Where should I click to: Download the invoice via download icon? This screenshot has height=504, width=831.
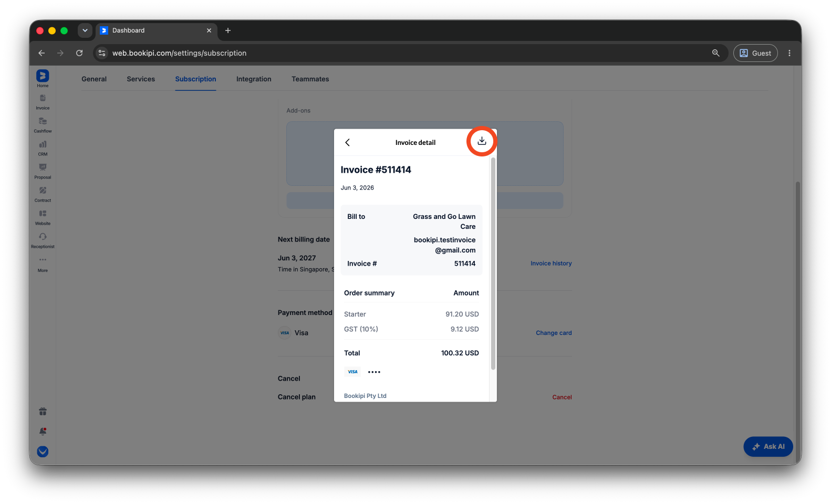tap(482, 141)
